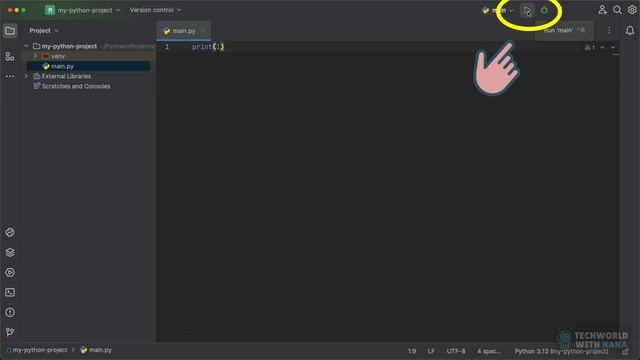Go to next highlighted problem arrow

coord(613,47)
